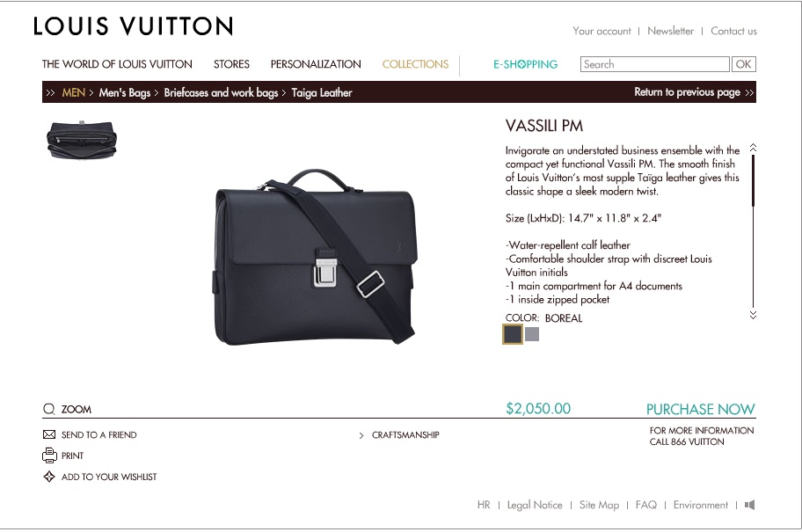Open the Your account link

point(601,31)
